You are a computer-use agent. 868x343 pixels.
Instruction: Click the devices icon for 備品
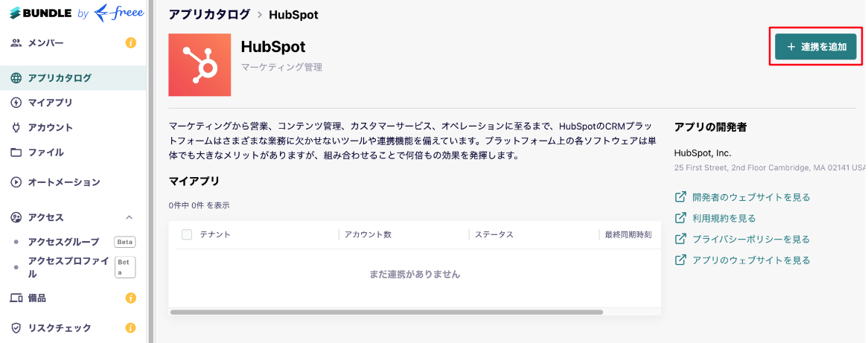coord(16,298)
